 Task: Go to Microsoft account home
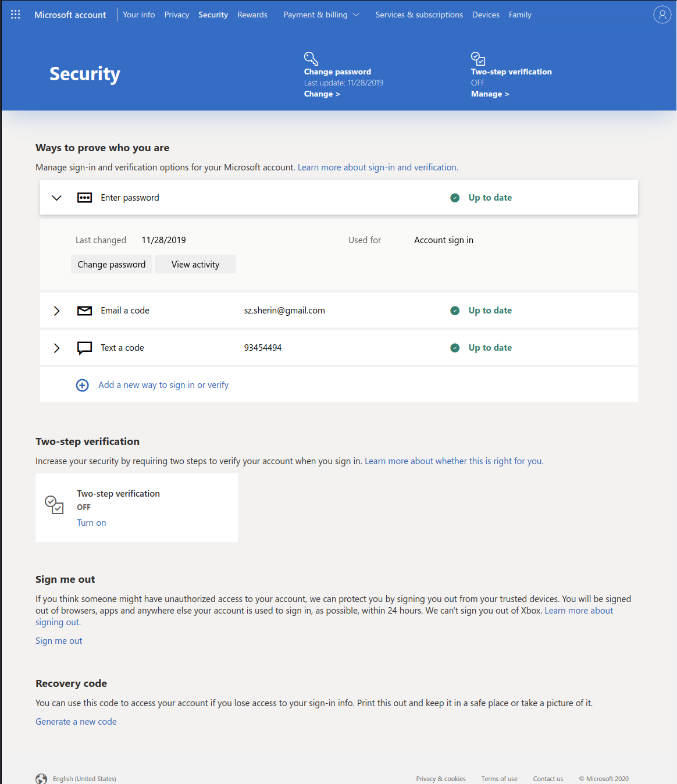pos(70,15)
